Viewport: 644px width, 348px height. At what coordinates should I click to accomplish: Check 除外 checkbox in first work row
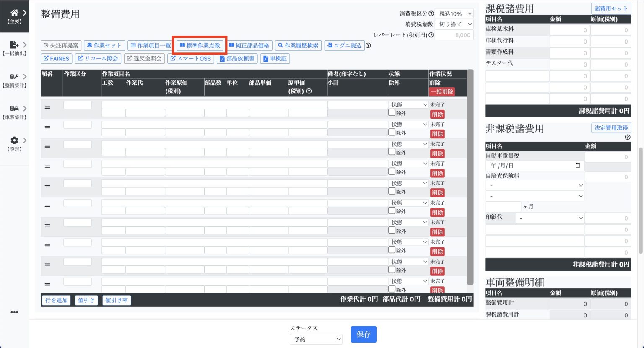[x=392, y=112]
